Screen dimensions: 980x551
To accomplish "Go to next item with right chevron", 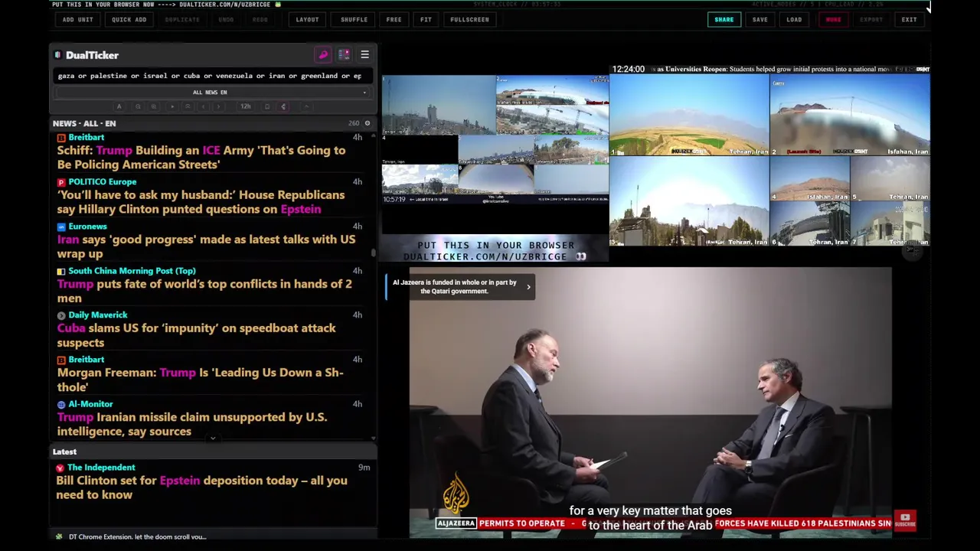I will point(218,106).
